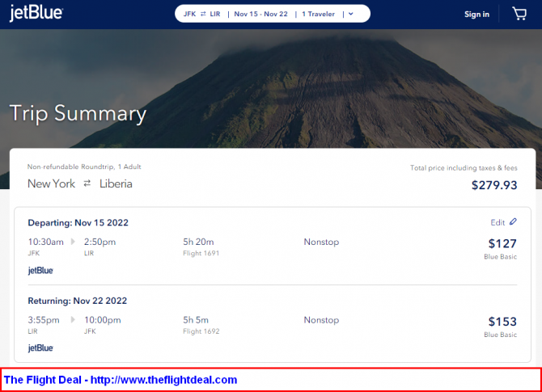Click the 5h 20m duration

pos(198,242)
